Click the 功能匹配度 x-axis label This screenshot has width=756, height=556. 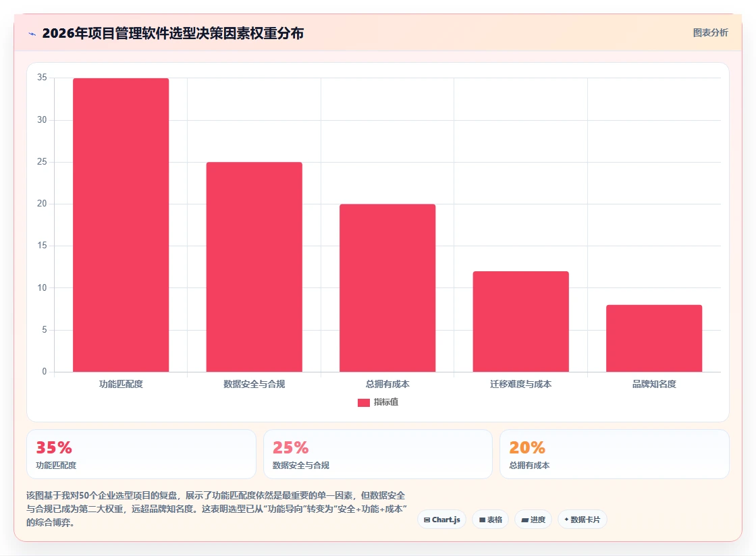tap(121, 384)
